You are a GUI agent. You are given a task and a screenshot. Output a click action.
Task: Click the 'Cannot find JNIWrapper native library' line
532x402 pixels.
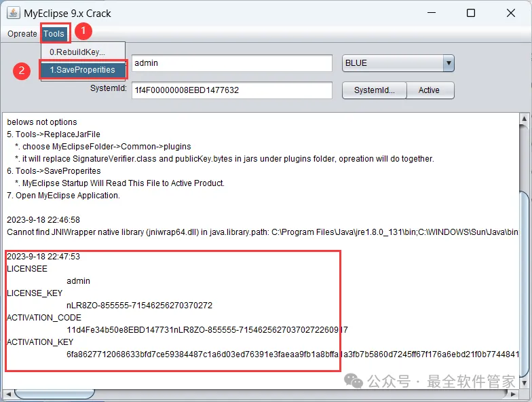point(263,232)
